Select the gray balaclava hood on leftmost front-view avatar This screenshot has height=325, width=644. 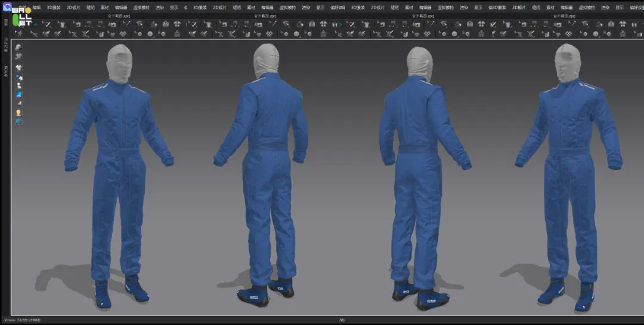click(119, 64)
